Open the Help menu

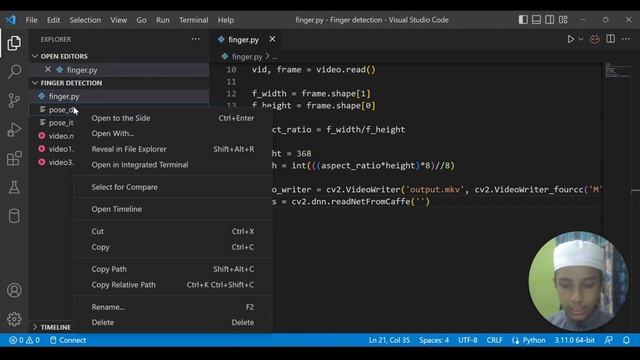pyautogui.click(x=226, y=20)
